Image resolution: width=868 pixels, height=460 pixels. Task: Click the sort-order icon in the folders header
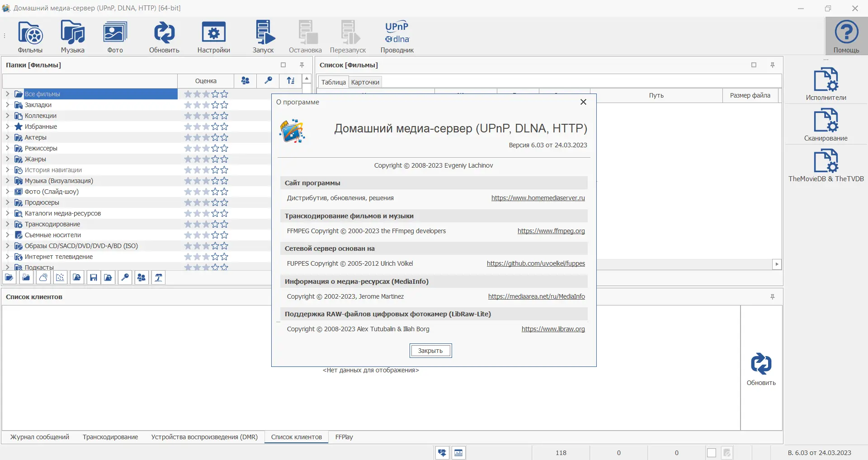pyautogui.click(x=291, y=81)
